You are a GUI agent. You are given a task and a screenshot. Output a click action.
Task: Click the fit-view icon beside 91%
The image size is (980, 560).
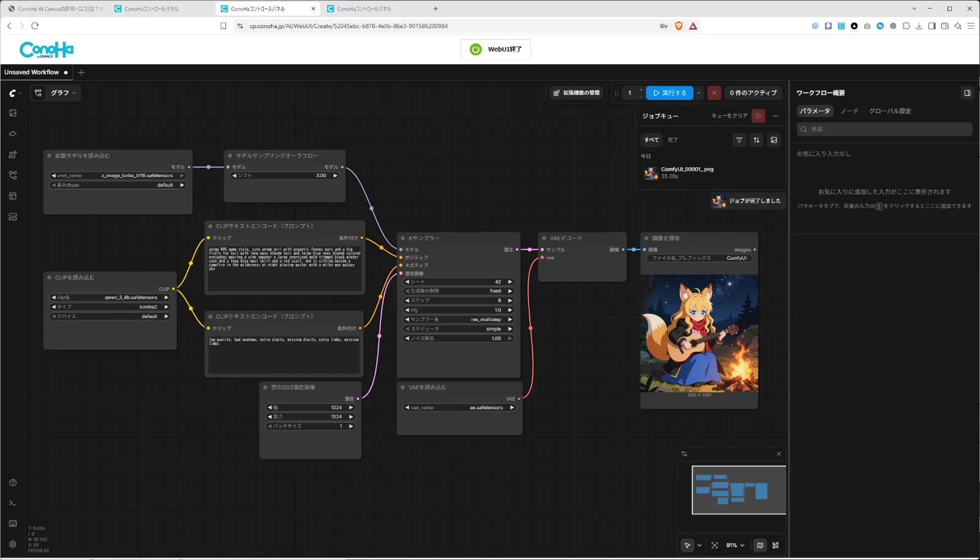coord(715,545)
